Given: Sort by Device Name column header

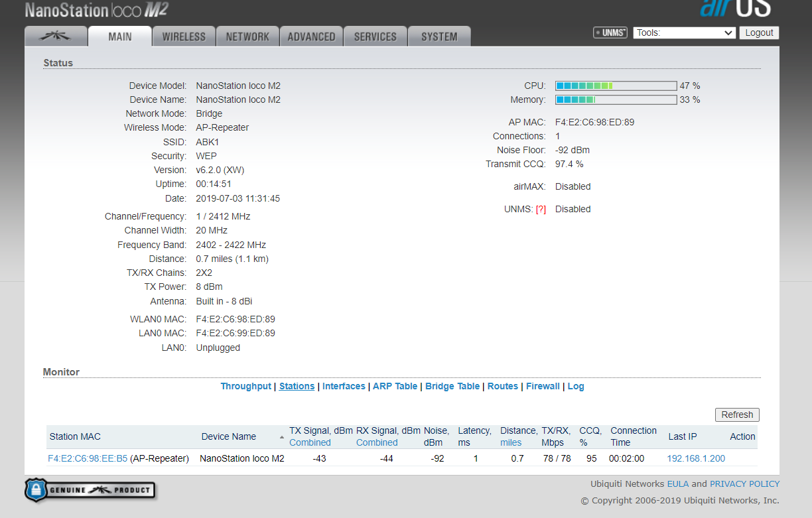Looking at the screenshot, I should click(229, 436).
